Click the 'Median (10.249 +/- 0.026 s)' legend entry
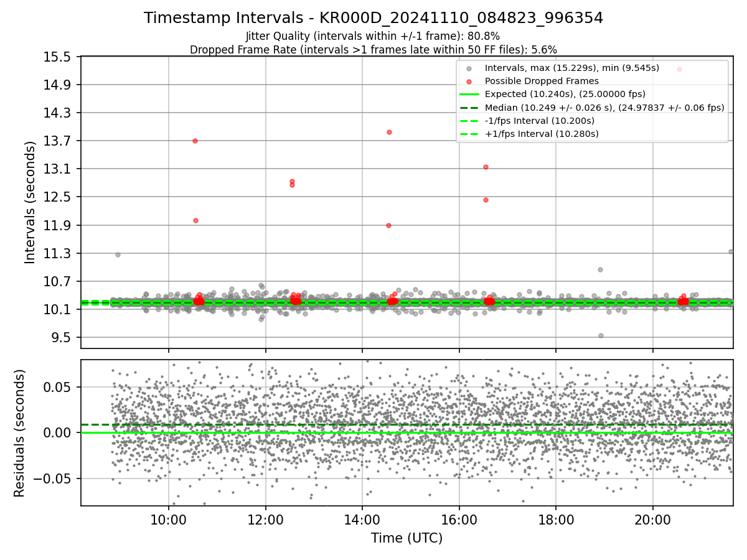This screenshot has width=747, height=560. (604, 108)
